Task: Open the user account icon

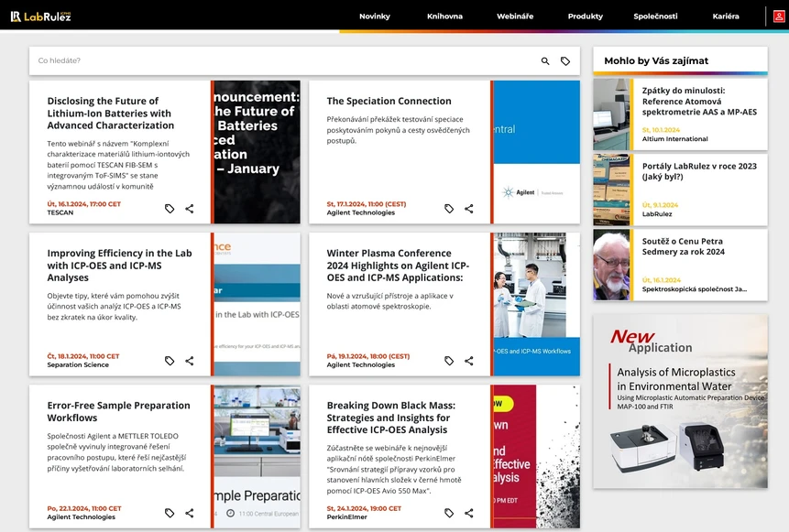Action: pos(778,16)
